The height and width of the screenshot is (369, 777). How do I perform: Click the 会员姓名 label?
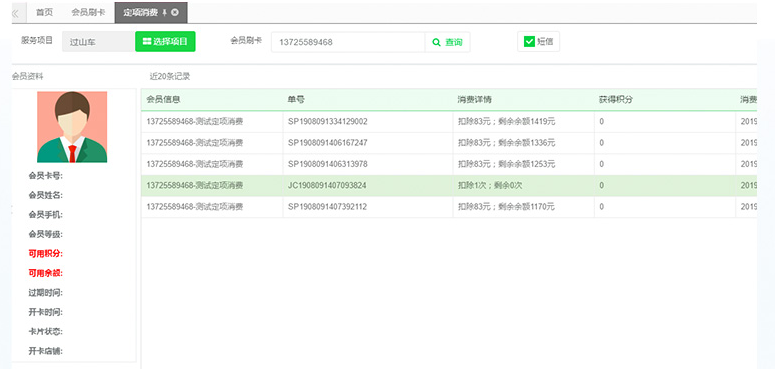click(x=46, y=195)
